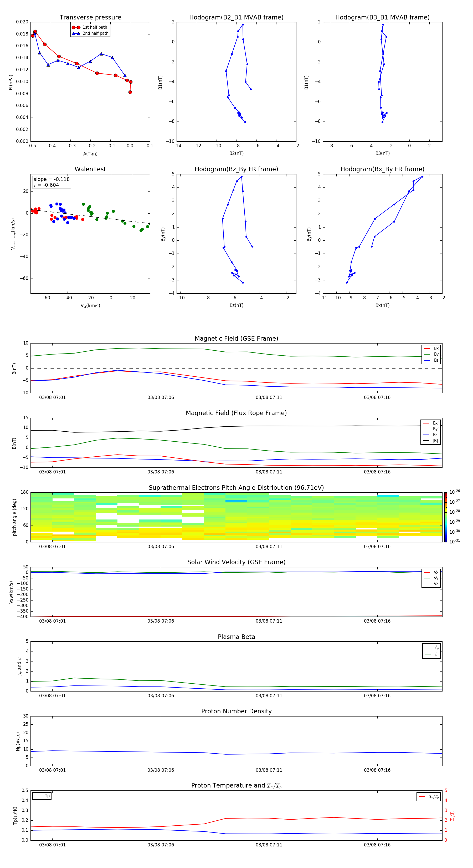Click the "Proton Number Density" title
The width and height of the screenshot is (473, 868).
point(236,711)
